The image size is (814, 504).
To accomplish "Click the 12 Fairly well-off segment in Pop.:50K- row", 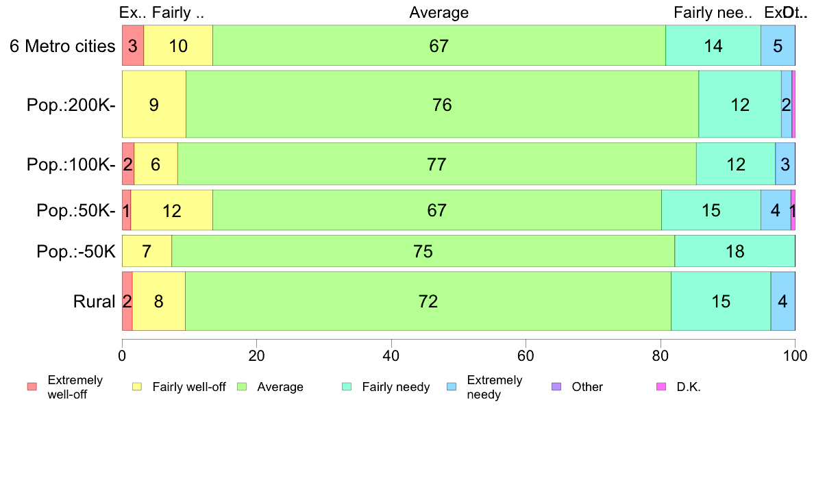I will (x=172, y=210).
